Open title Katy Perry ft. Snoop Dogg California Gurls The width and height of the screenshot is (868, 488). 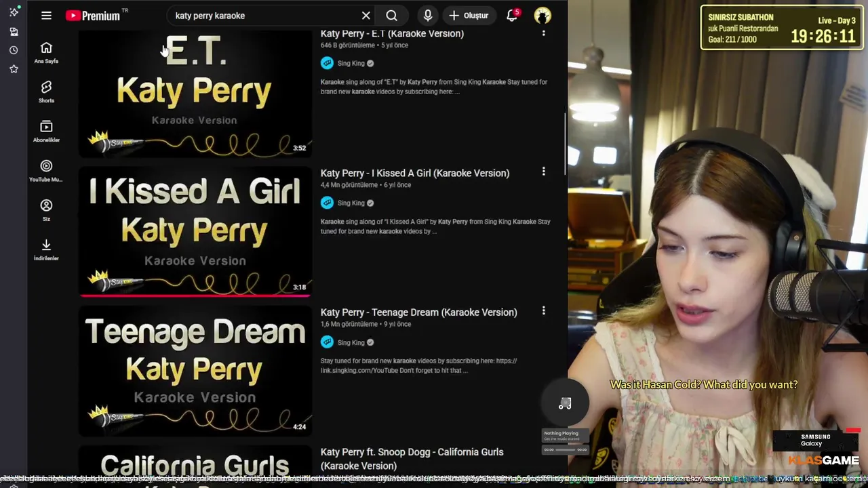pyautogui.click(x=412, y=459)
